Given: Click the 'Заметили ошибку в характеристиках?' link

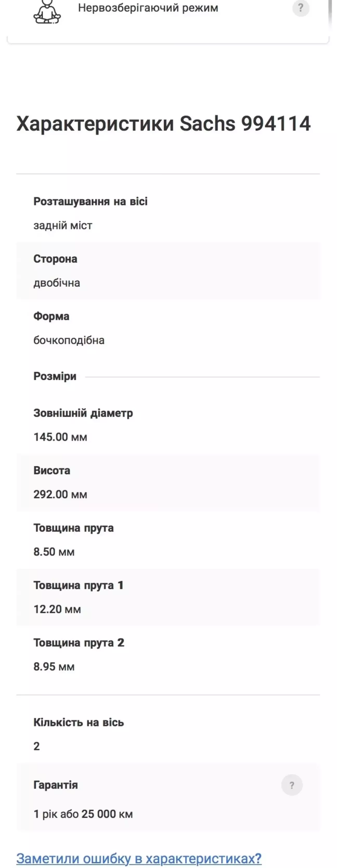Looking at the screenshot, I should coord(139,858).
